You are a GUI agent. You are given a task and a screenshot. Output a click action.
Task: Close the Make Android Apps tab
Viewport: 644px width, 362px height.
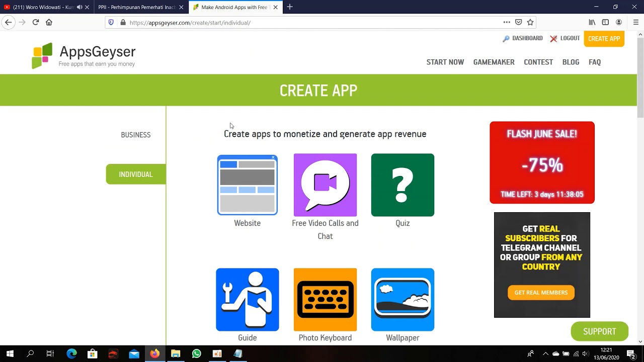pyautogui.click(x=275, y=7)
